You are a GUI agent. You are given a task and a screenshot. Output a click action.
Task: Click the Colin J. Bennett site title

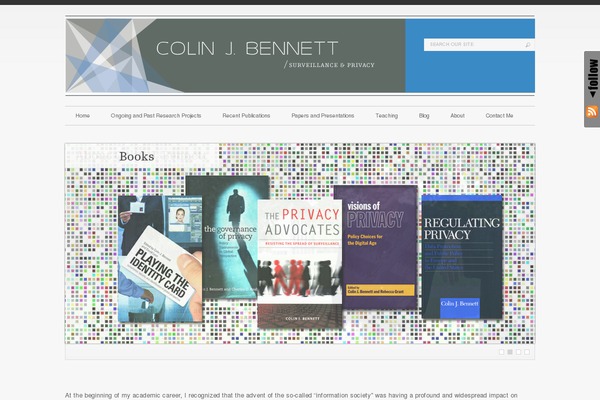click(247, 49)
